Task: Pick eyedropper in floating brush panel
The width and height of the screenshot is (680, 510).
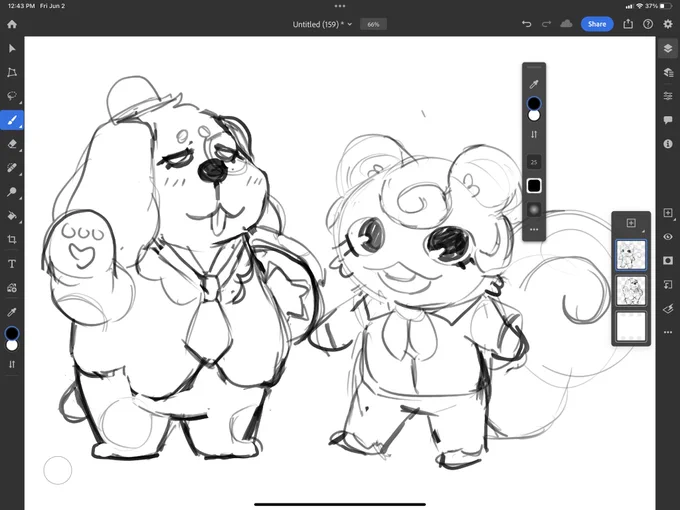Action: click(534, 84)
